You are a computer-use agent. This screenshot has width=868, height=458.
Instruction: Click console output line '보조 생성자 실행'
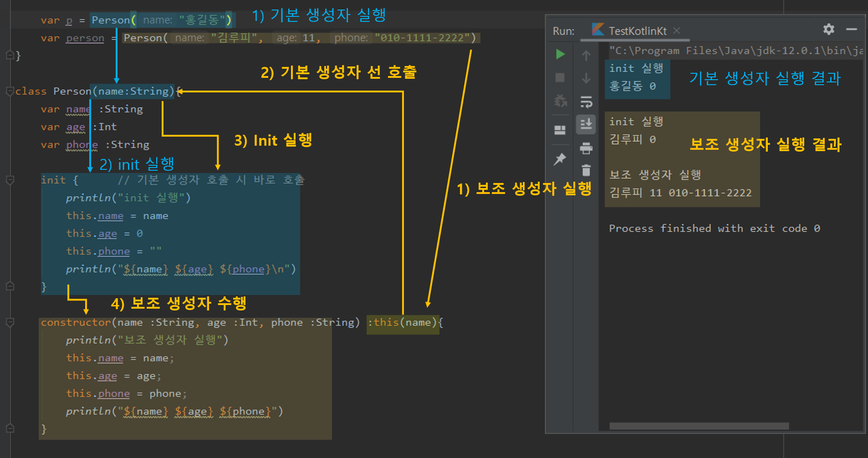click(x=655, y=175)
